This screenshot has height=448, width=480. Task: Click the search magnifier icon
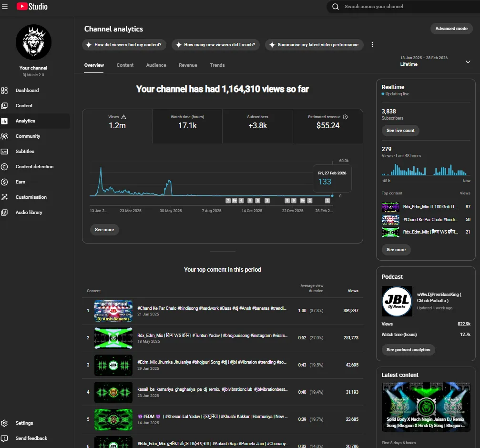pos(336,7)
